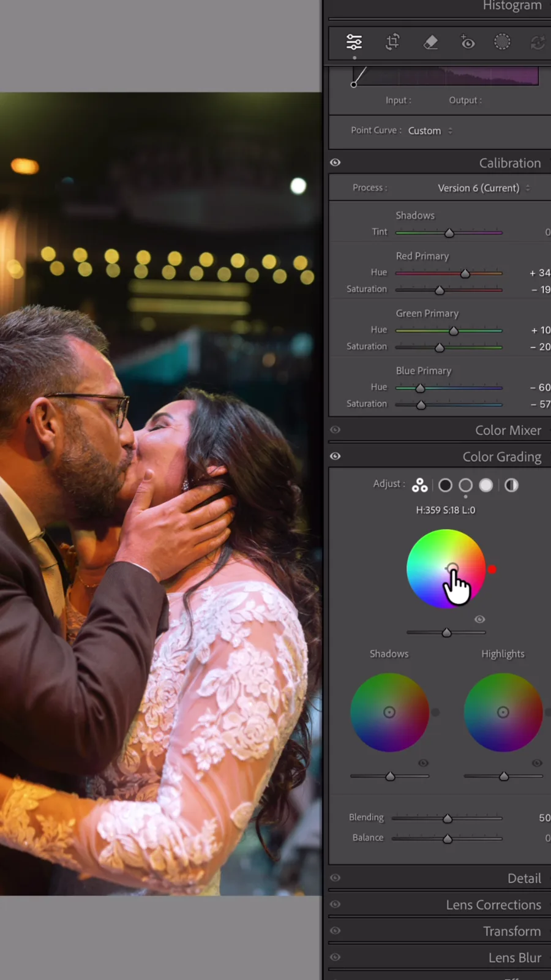Select the Healing eraser tool
Screen dimensions: 551x980
[x=430, y=42]
